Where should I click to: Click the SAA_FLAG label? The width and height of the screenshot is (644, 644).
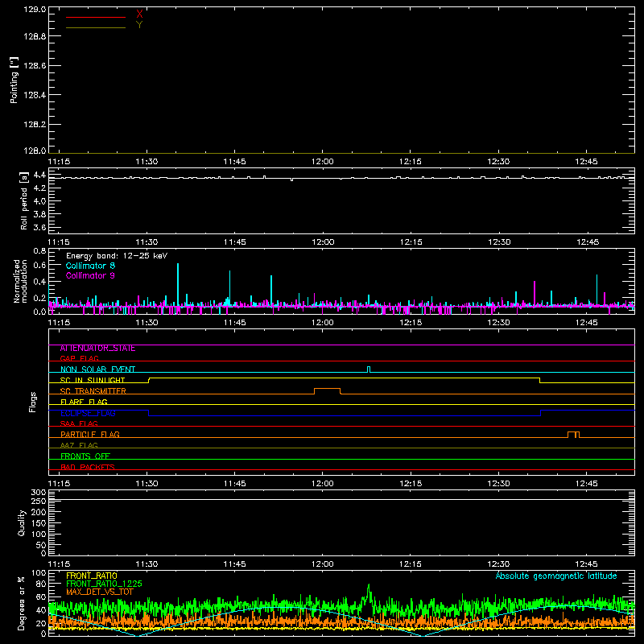tap(79, 423)
